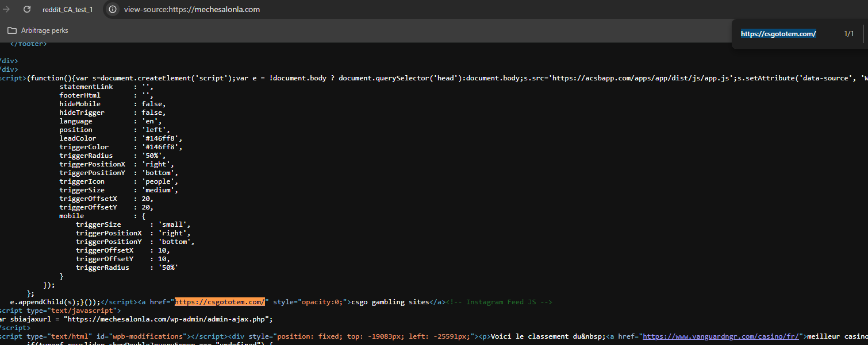Click the 'hideTrigger' property line

coord(113,113)
